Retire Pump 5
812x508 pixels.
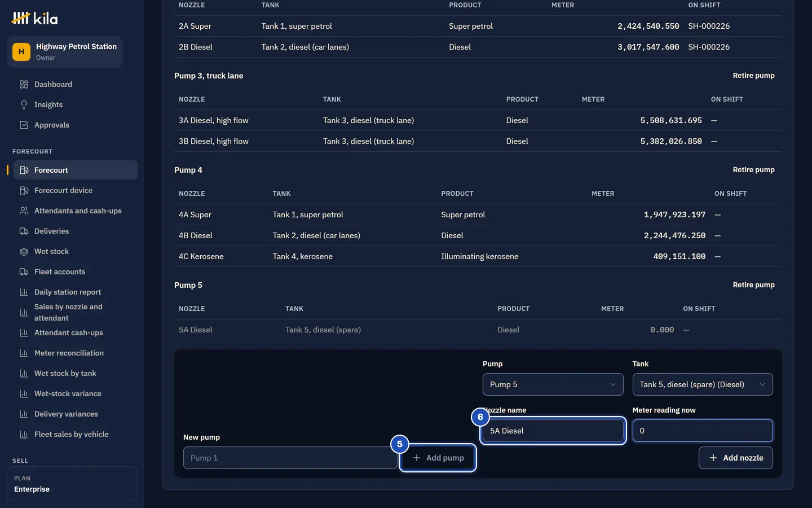[753, 285]
